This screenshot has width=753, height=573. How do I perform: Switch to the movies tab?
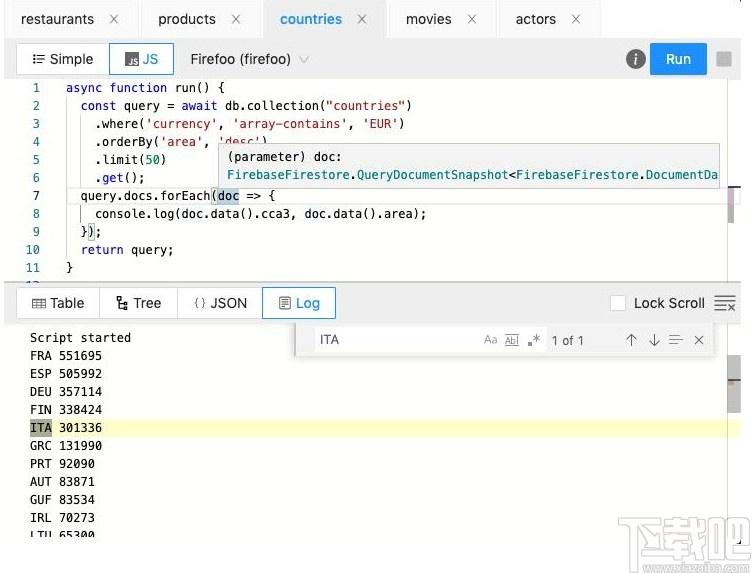[428, 19]
